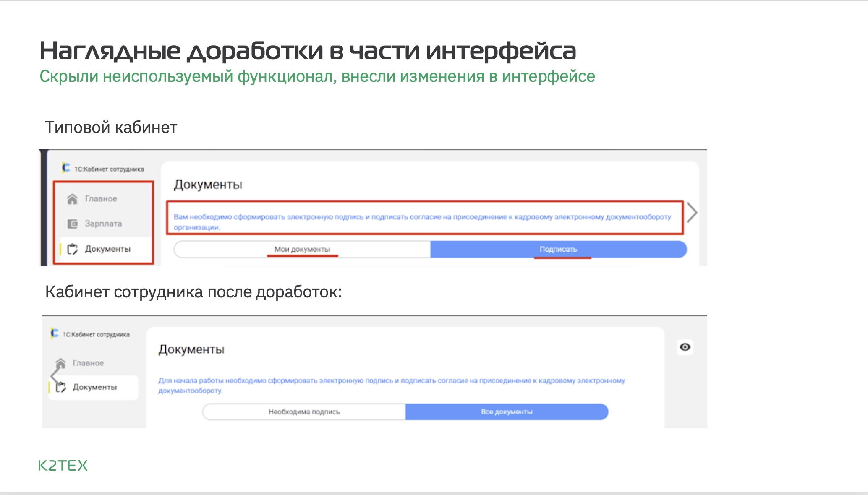The width and height of the screenshot is (868, 495).
Task: Click right chevron arrow beside top screenshot
Action: point(692,213)
